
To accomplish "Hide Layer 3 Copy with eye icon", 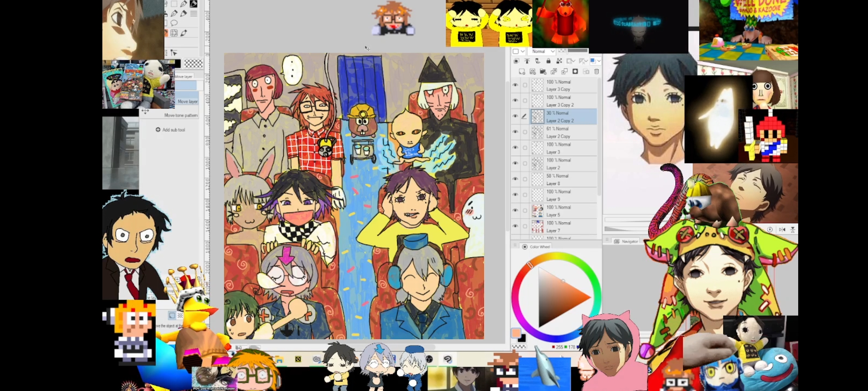I will click(x=515, y=85).
